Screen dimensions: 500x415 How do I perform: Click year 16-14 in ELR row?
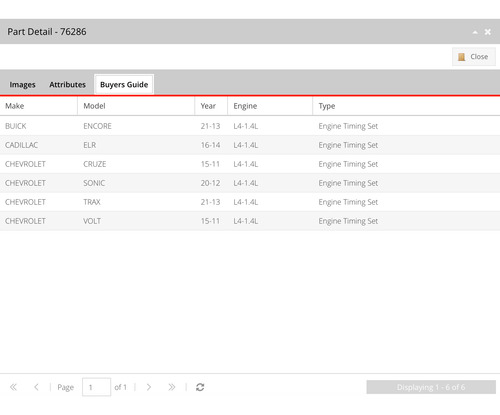tap(210, 145)
